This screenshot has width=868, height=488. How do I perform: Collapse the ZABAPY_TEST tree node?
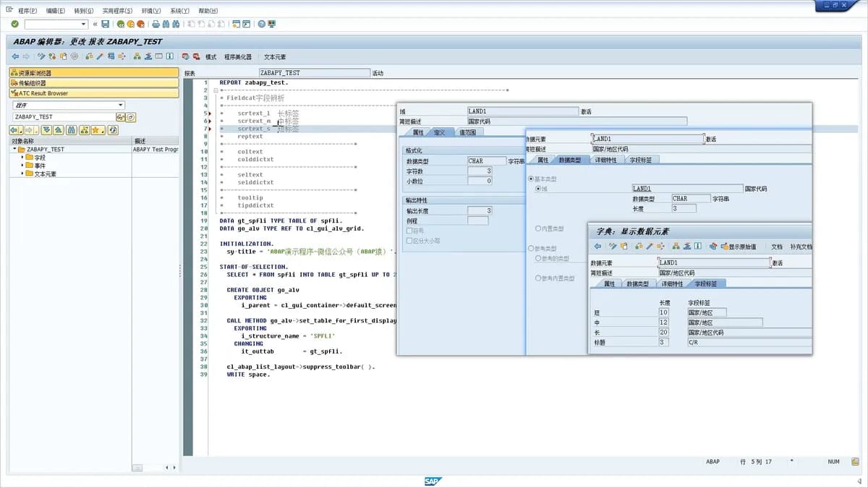(x=14, y=149)
